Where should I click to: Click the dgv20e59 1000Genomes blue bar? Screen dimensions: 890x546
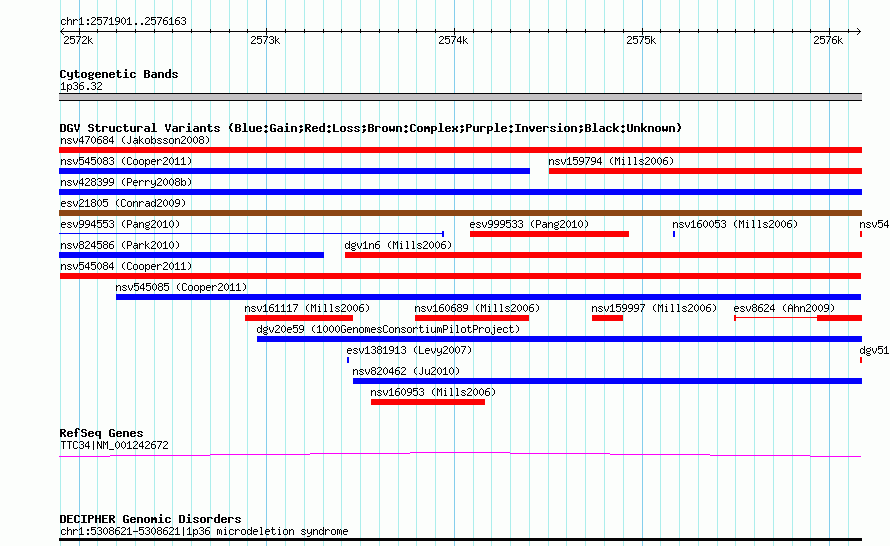click(x=559, y=339)
